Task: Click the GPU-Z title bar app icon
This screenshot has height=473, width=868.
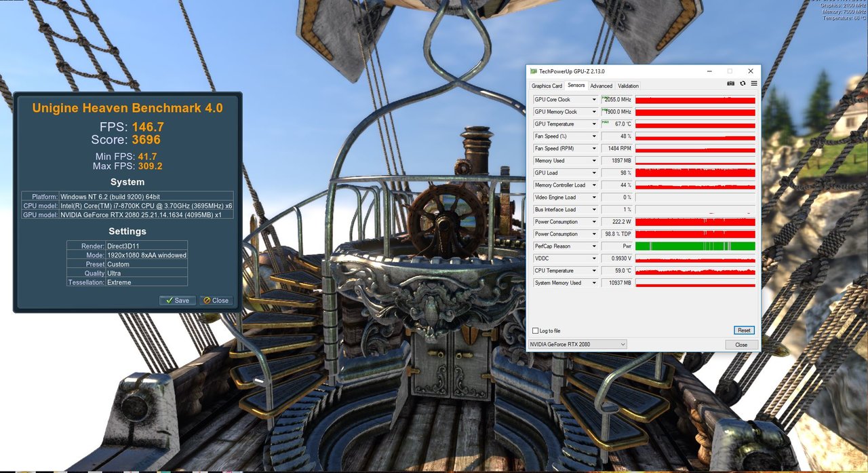Action: (534, 71)
